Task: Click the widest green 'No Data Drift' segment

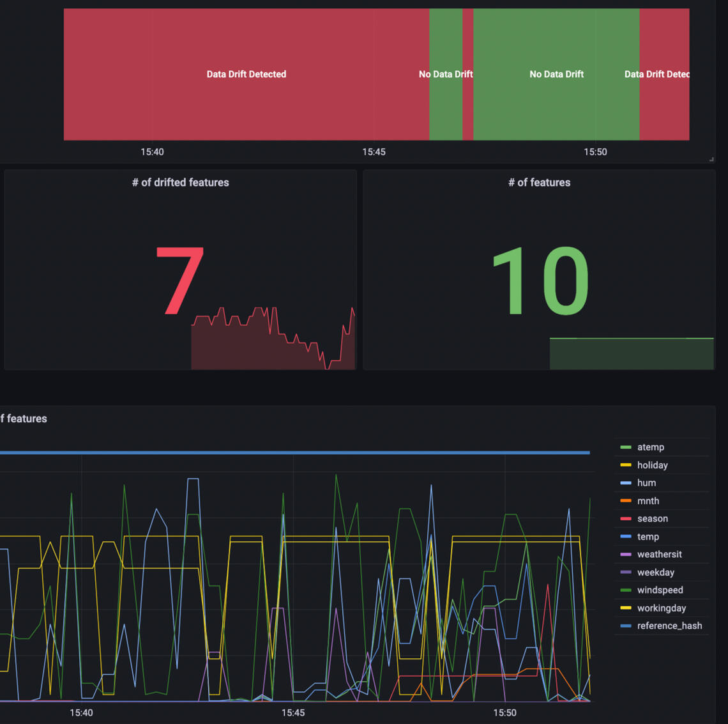Action: (556, 74)
